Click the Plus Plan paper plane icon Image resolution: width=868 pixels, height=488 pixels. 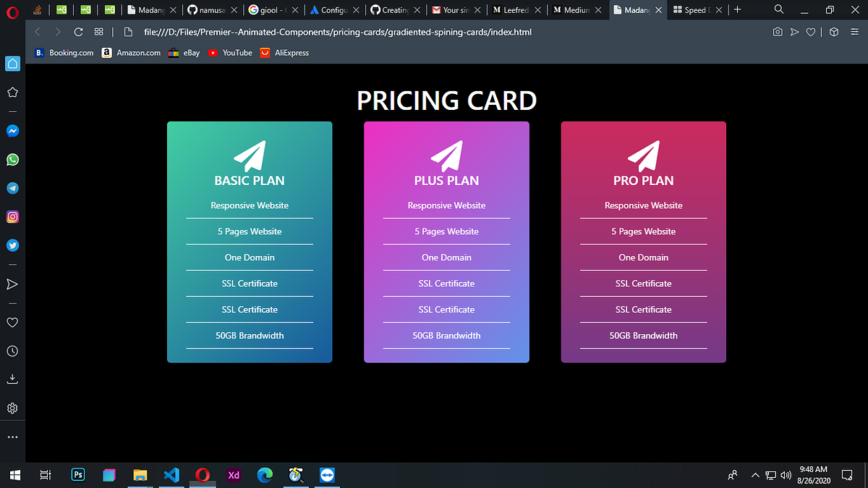pyautogui.click(x=446, y=155)
